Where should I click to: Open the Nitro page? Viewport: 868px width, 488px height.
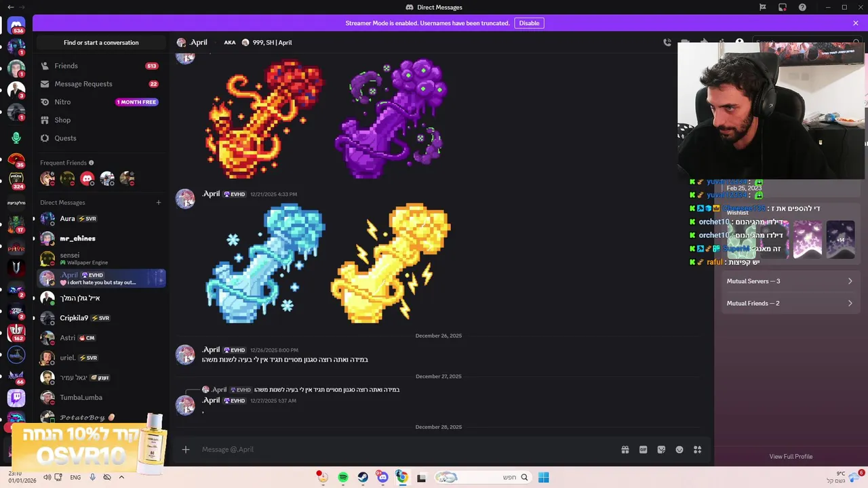[x=100, y=102]
